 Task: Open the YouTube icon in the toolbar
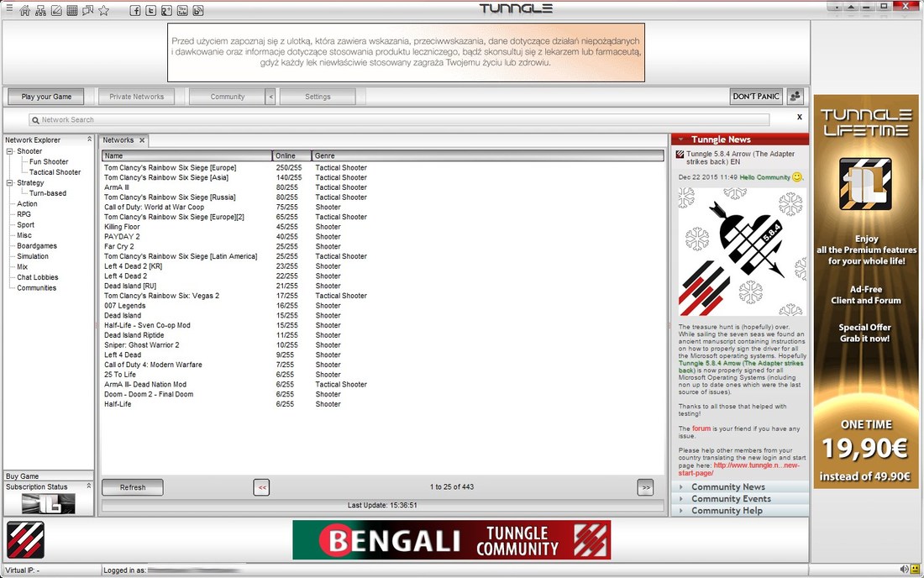pyautogui.click(x=182, y=10)
